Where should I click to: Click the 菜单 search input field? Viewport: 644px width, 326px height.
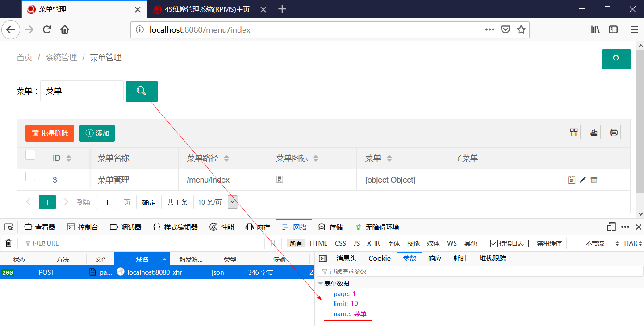(x=82, y=91)
